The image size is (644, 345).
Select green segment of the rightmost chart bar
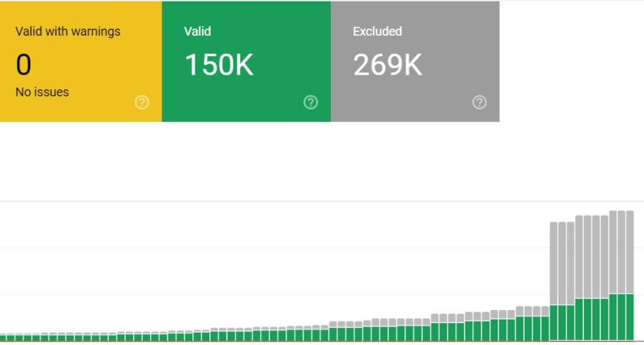click(x=629, y=318)
